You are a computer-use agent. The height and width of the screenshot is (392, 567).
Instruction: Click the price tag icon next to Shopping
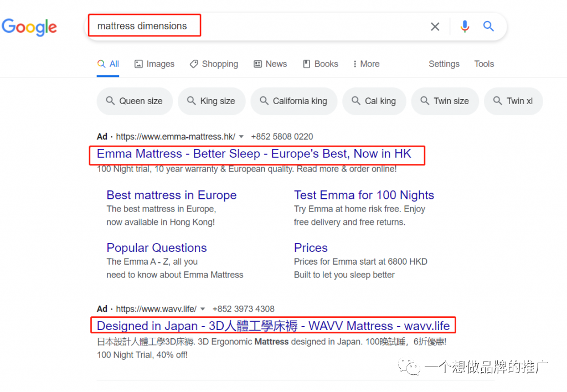pos(193,64)
